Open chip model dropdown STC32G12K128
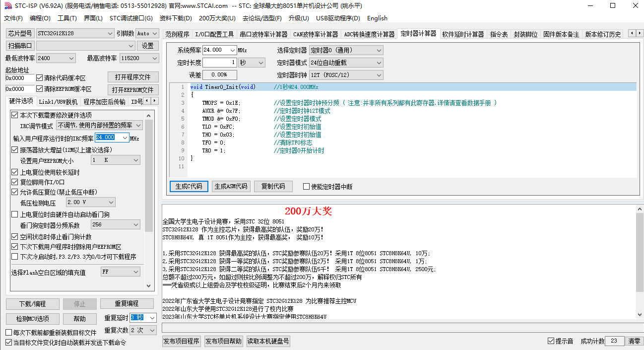 [75, 33]
